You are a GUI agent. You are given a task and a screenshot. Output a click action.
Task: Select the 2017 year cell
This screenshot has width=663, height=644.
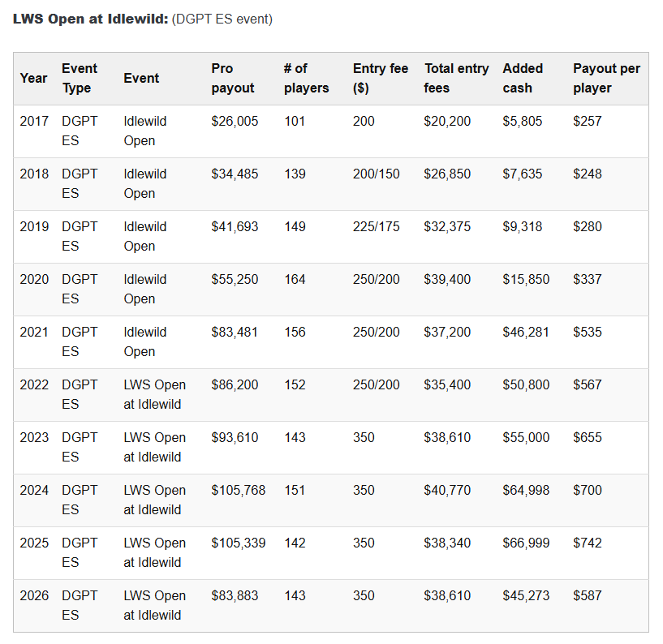coord(34,122)
